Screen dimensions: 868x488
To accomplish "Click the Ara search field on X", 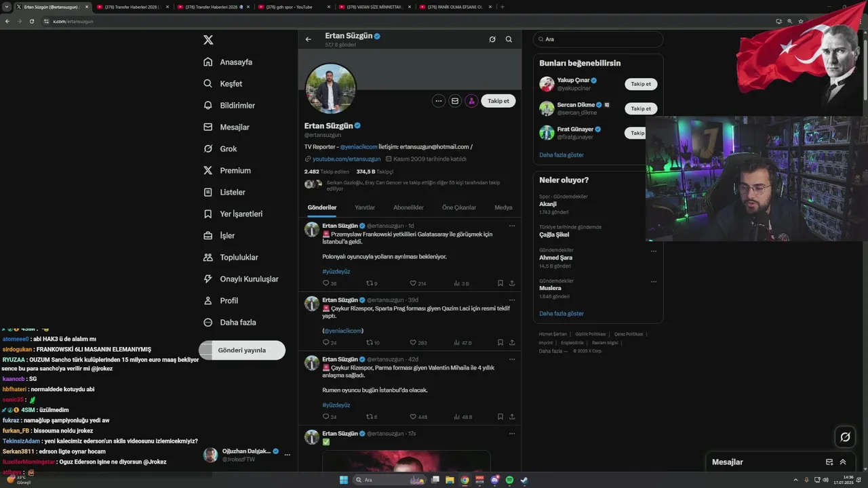I will [x=597, y=39].
